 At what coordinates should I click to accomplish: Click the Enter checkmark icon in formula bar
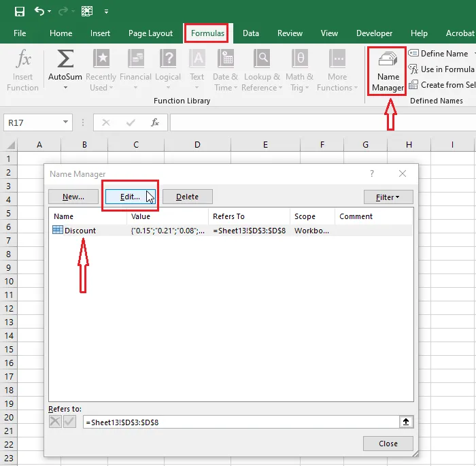coord(131,122)
